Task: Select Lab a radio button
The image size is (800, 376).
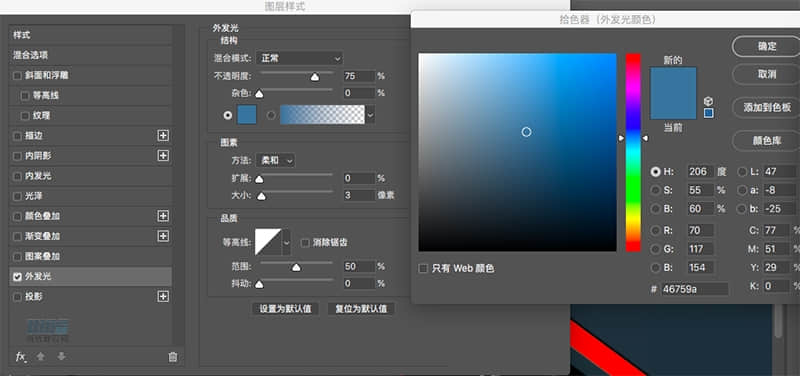Action: 742,190
